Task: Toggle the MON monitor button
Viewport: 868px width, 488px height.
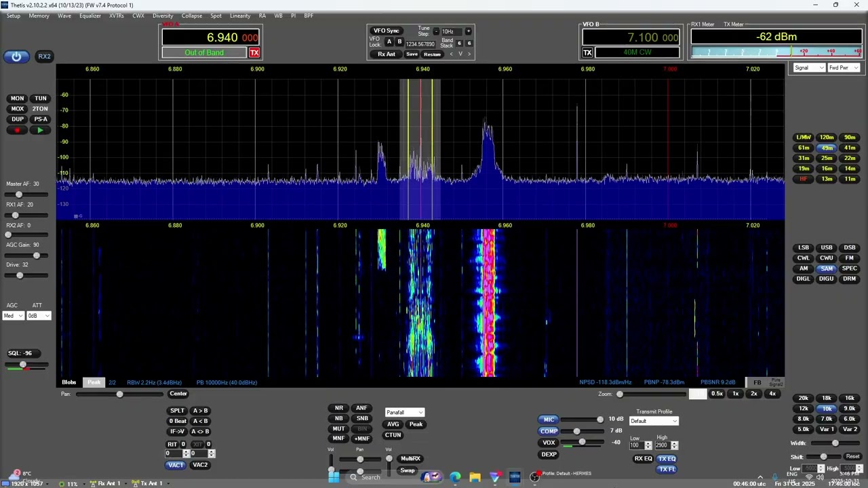Action: 17,98
